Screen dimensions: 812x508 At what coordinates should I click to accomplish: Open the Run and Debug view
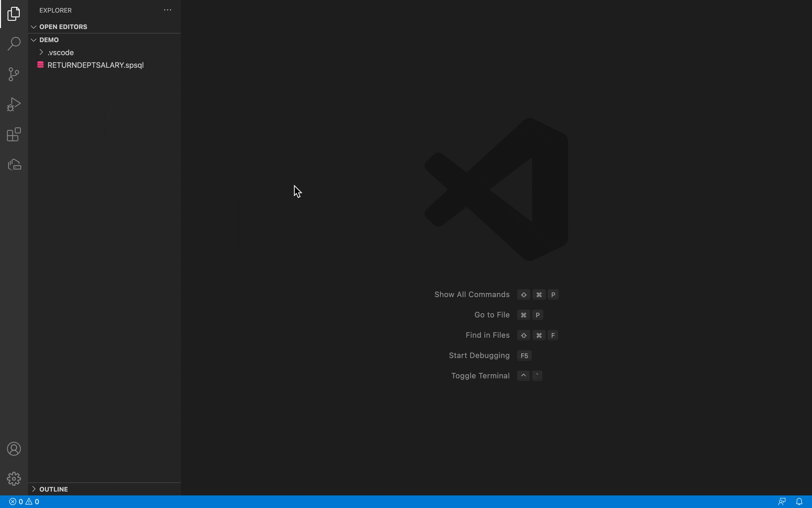[14, 104]
